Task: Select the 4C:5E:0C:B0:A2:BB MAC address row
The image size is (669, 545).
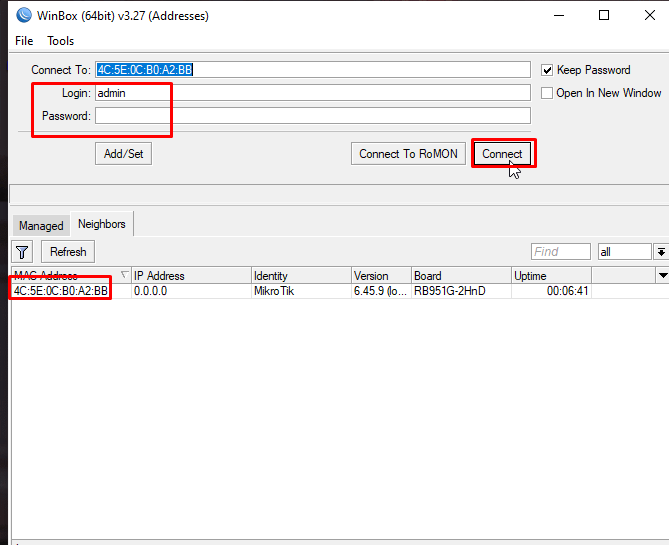Action: [61, 291]
